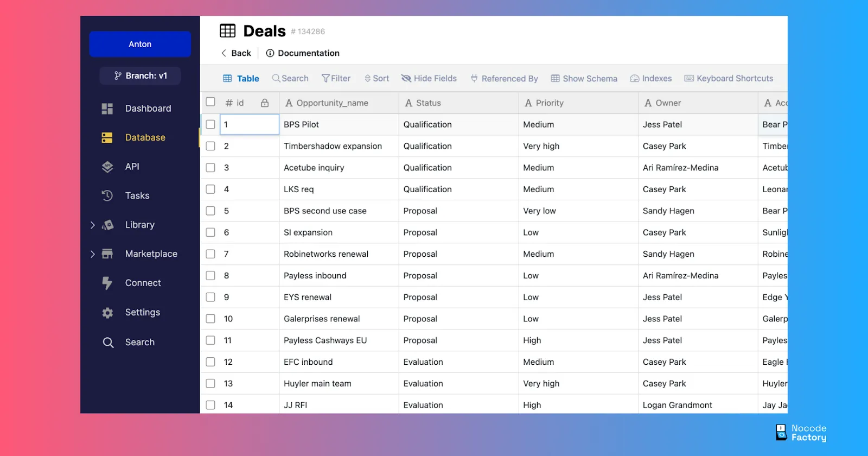The width and height of the screenshot is (868, 456).
Task: Click the Filter funnel icon
Action: 325,78
